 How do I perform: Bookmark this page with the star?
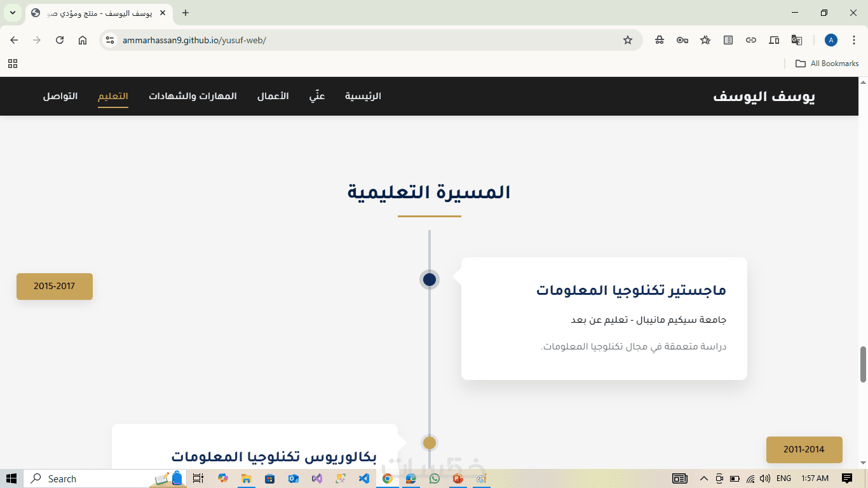pyautogui.click(x=628, y=40)
